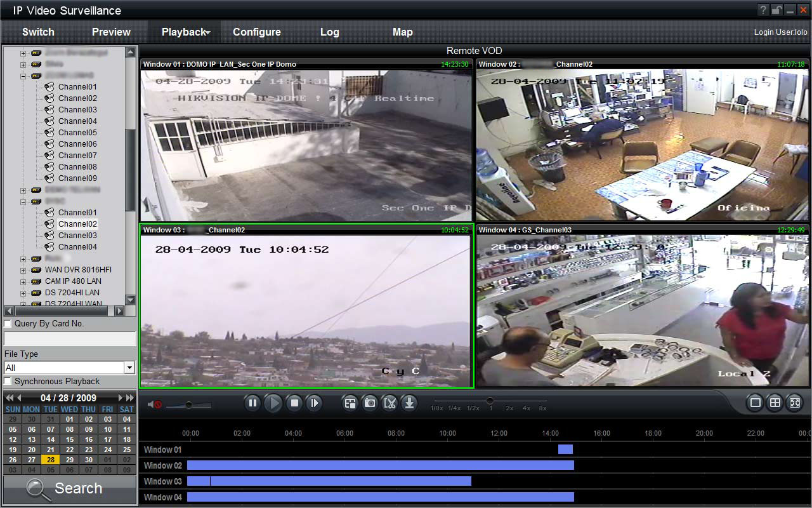Click the Search button
This screenshot has width=812, height=508.
[x=69, y=489]
